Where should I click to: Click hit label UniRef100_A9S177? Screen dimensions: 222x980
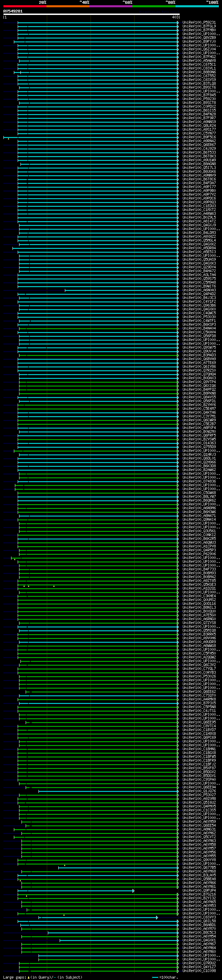199,130
